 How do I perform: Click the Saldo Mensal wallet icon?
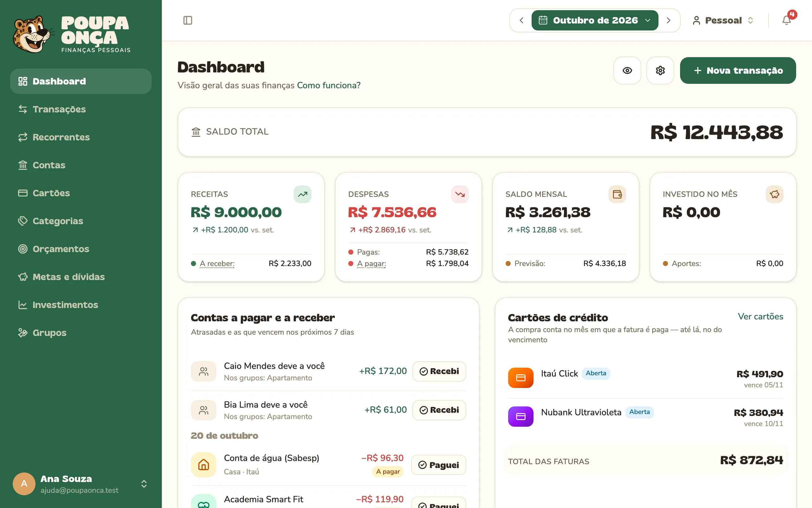coord(617,194)
